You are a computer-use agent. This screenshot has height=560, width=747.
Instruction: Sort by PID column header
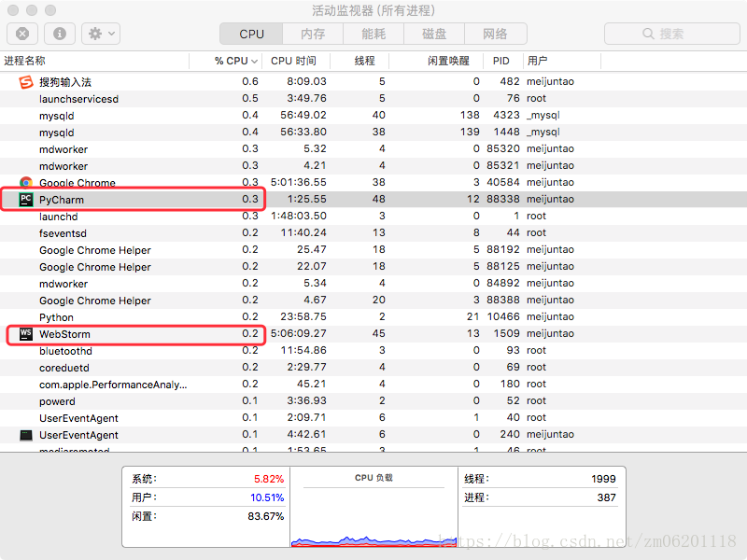point(501,61)
